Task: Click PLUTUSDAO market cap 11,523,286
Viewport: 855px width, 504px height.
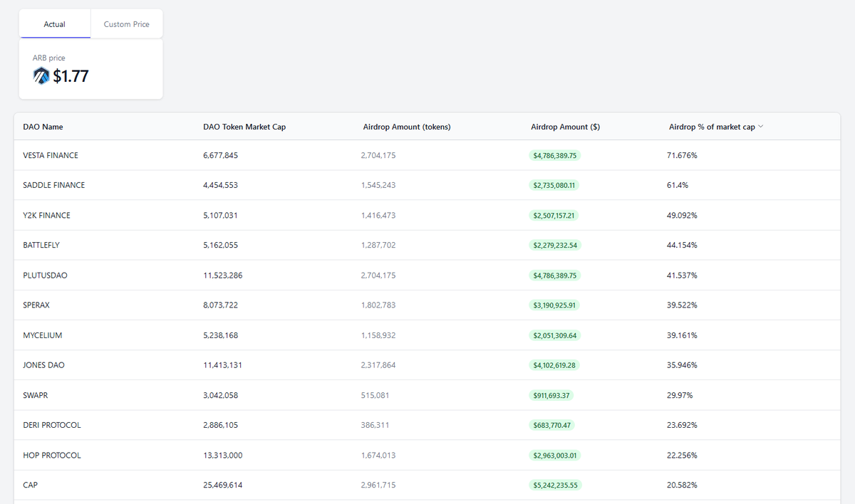Action: [x=223, y=275]
